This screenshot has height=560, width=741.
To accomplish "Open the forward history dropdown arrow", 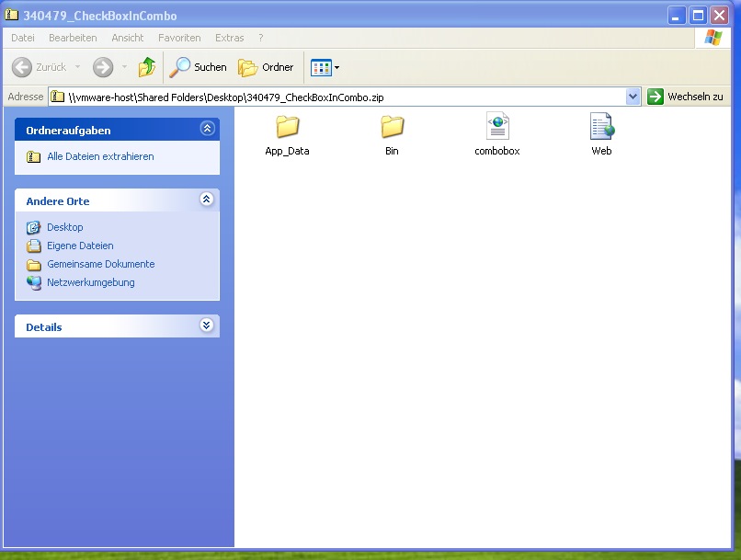I will tap(124, 67).
